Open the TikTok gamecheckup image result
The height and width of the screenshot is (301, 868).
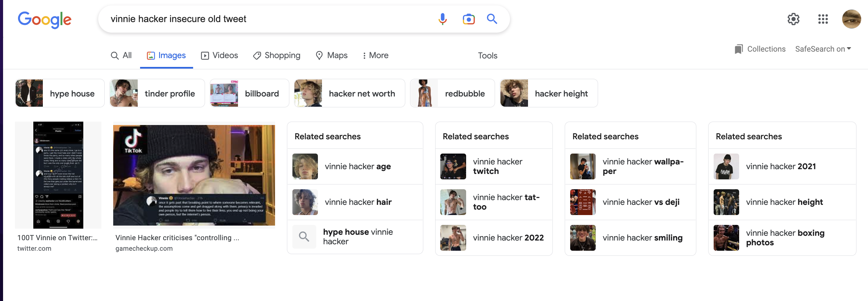194,175
